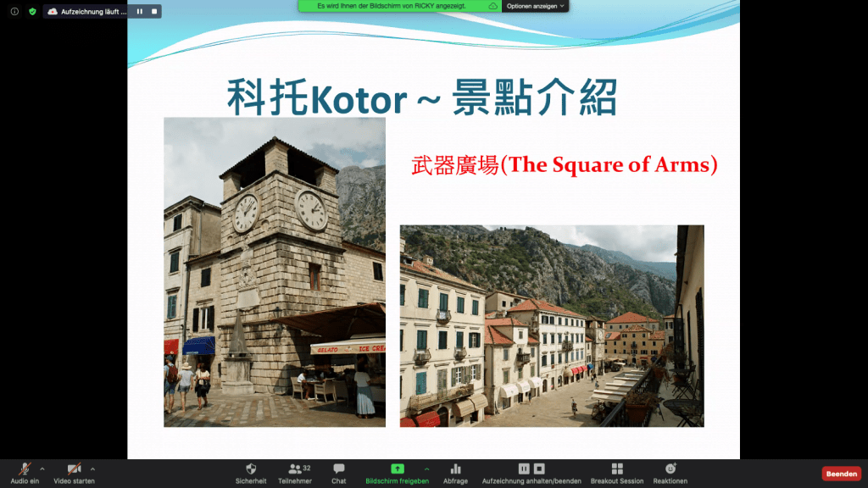This screenshot has height=488, width=868.
Task: Expand audio options arrow next to microphone
Action: 42,468
